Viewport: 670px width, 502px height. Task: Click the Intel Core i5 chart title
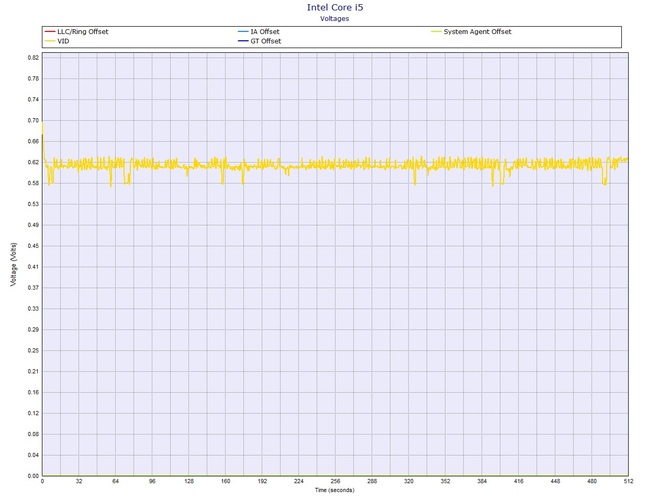click(x=335, y=7)
